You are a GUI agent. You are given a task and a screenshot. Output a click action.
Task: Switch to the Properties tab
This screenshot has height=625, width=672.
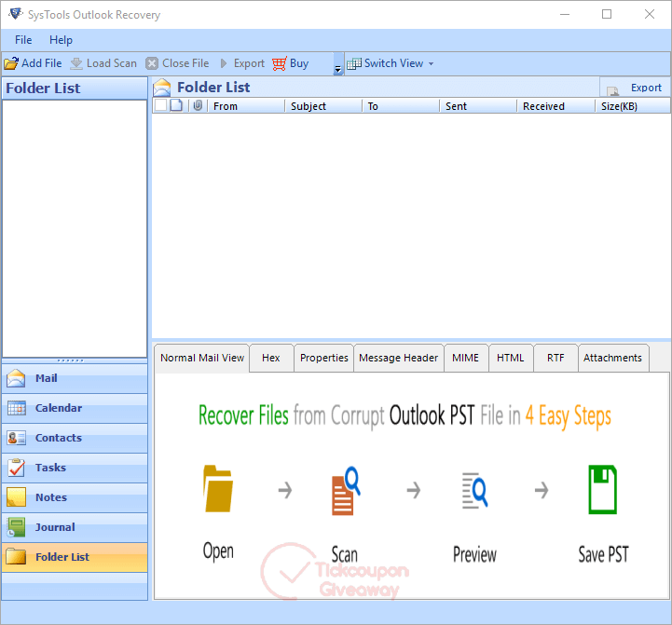point(324,358)
